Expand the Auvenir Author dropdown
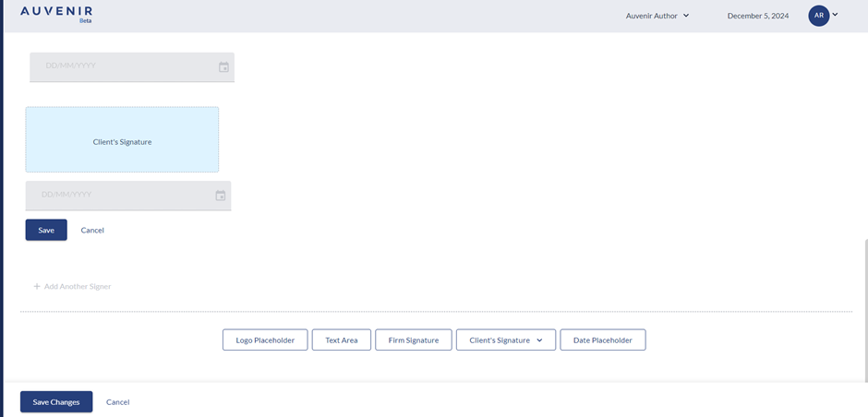 (x=657, y=16)
